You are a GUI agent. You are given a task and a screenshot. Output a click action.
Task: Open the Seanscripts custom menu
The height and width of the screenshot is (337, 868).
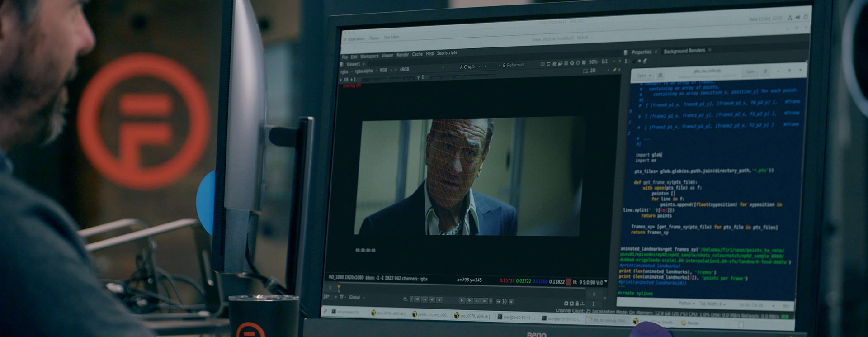click(x=447, y=53)
